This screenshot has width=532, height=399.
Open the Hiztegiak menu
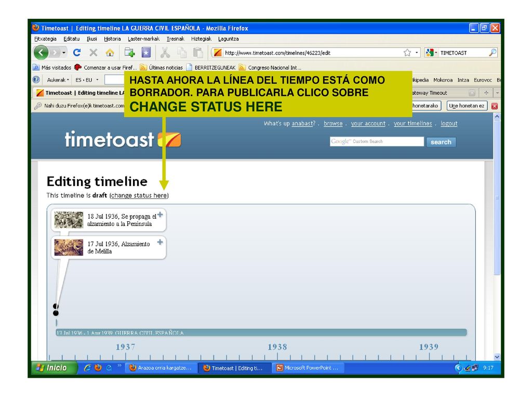pos(201,38)
